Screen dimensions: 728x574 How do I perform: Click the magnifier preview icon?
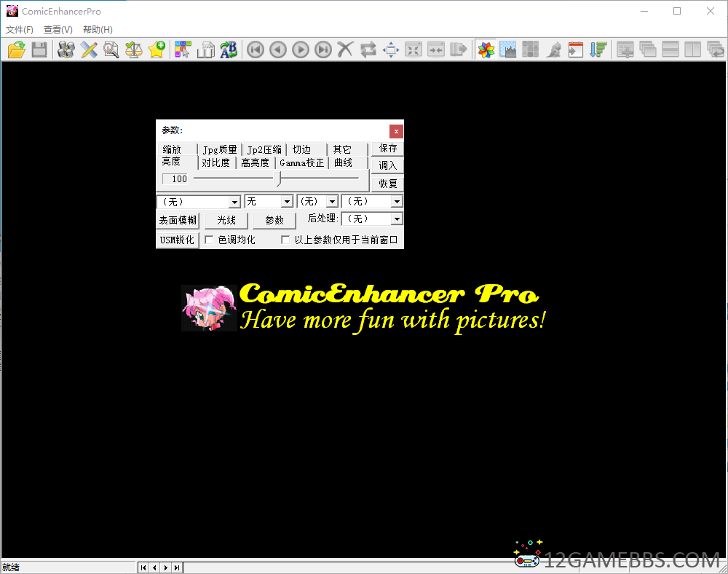(x=111, y=50)
